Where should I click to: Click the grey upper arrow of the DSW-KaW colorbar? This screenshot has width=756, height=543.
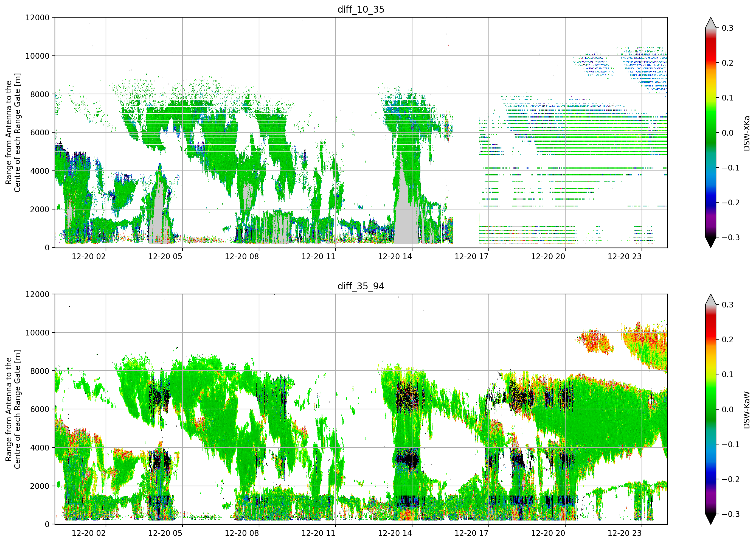[x=711, y=300]
